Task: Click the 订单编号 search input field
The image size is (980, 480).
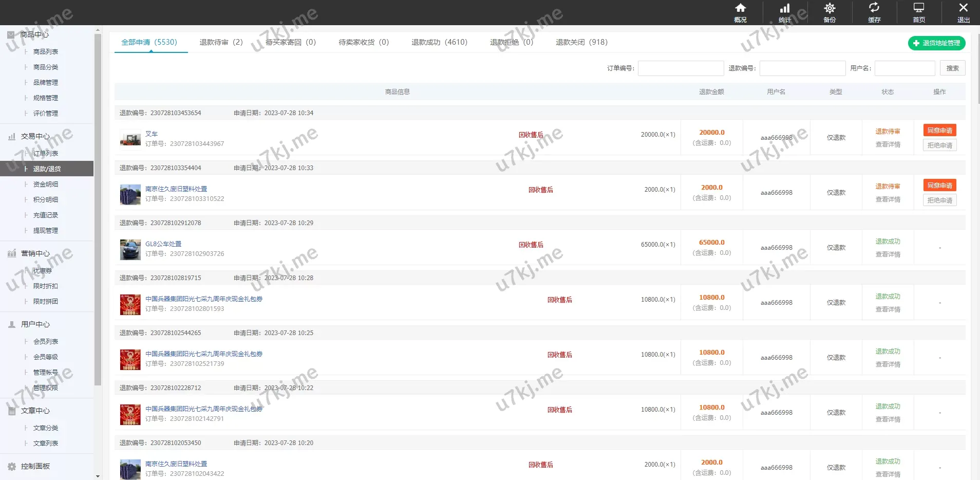Action: tap(681, 68)
